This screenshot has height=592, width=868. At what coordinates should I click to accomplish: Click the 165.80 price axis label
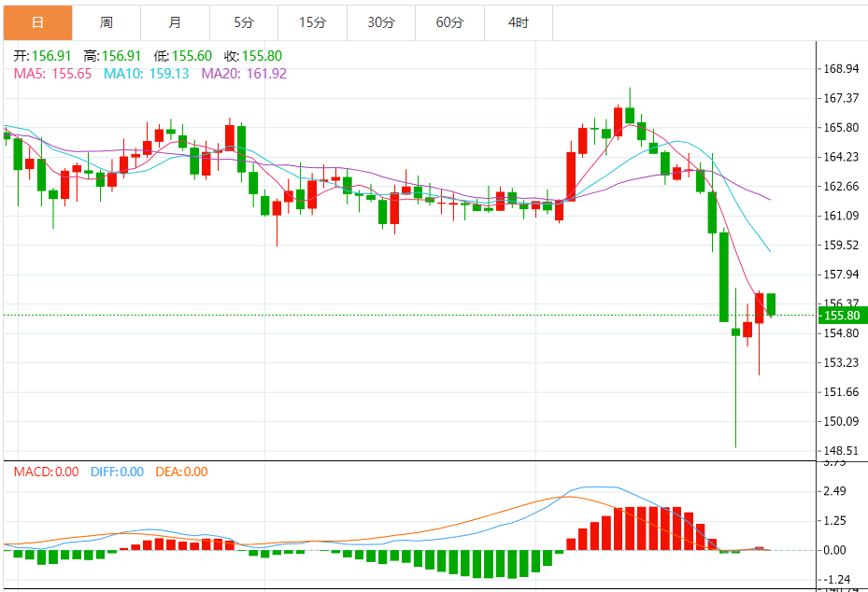[x=842, y=127]
